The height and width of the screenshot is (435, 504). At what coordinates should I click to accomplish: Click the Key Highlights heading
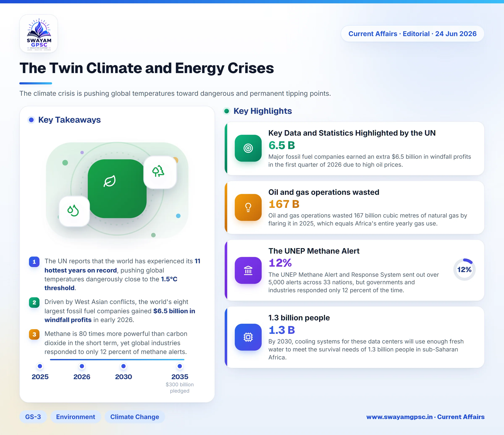[262, 111]
